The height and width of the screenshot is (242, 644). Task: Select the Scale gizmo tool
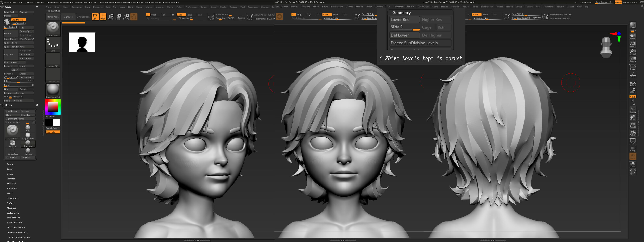tap(118, 17)
